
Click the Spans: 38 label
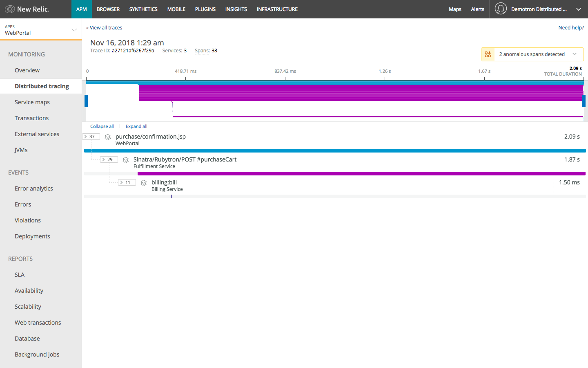tap(206, 51)
